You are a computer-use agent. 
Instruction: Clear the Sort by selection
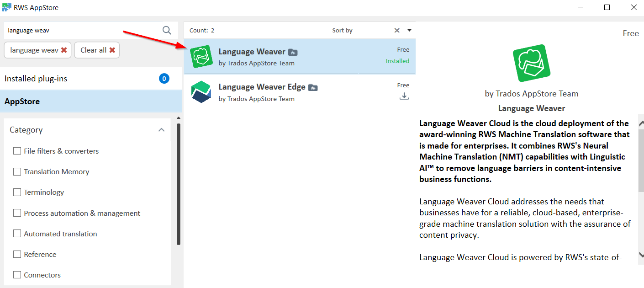[397, 31]
